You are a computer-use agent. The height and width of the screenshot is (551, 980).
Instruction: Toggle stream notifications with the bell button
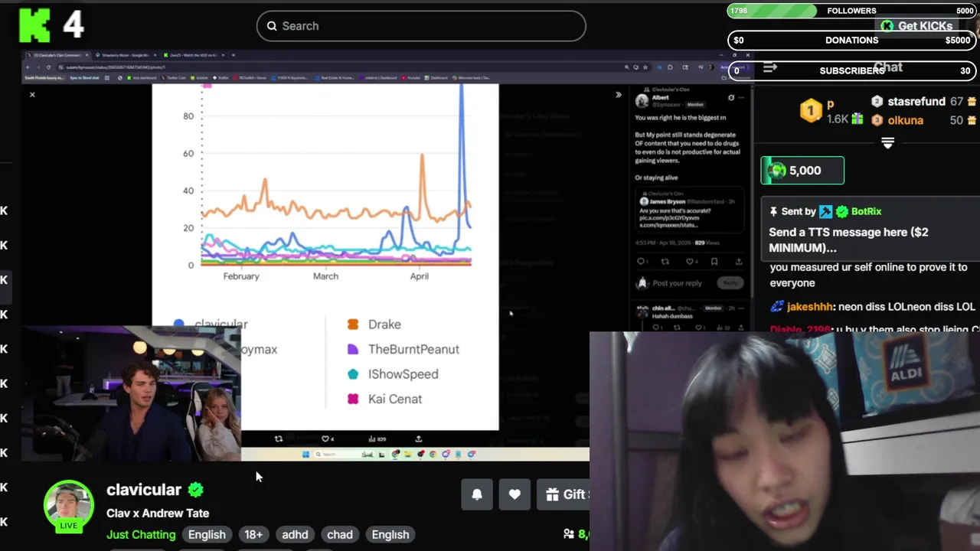pos(477,494)
